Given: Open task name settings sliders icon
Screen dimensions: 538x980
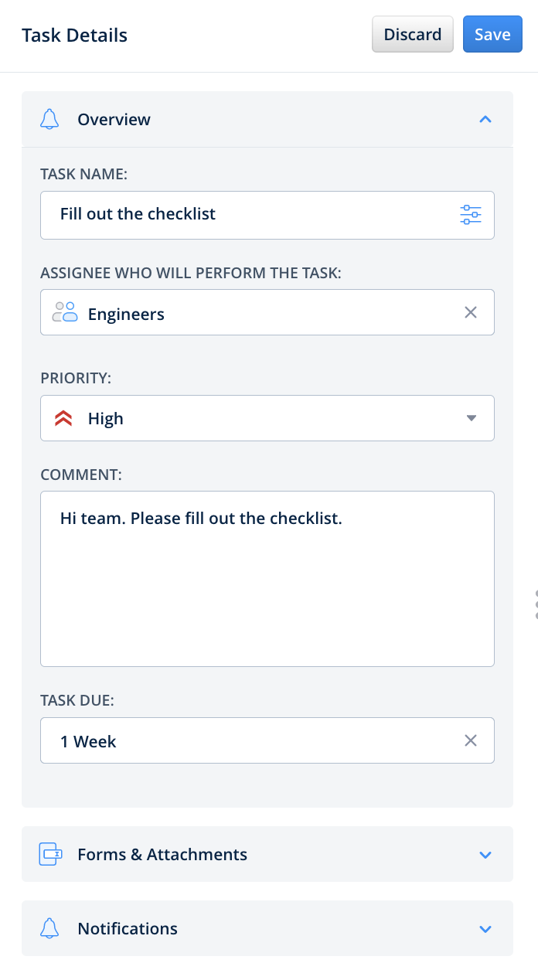Looking at the screenshot, I should (x=470, y=215).
